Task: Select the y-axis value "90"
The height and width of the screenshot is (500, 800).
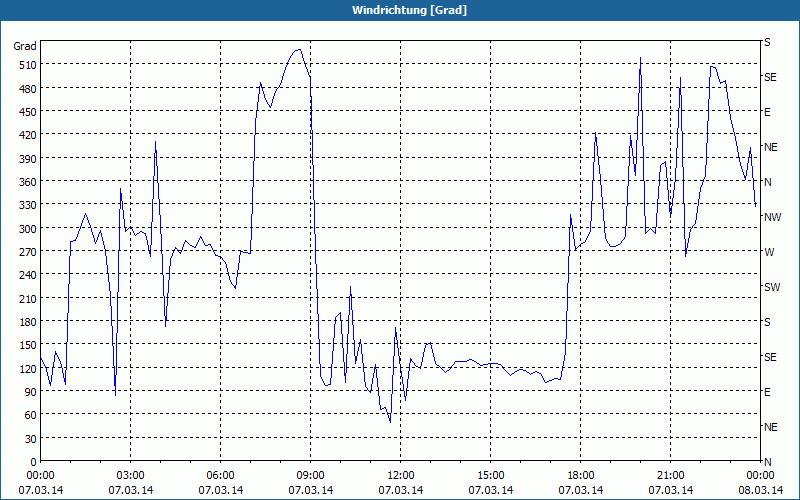Action: pos(31,392)
